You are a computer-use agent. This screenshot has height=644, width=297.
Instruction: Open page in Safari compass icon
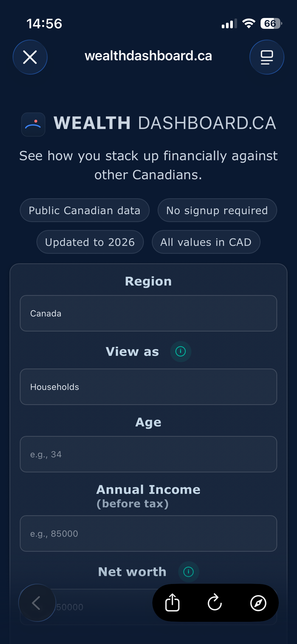pos(258,603)
